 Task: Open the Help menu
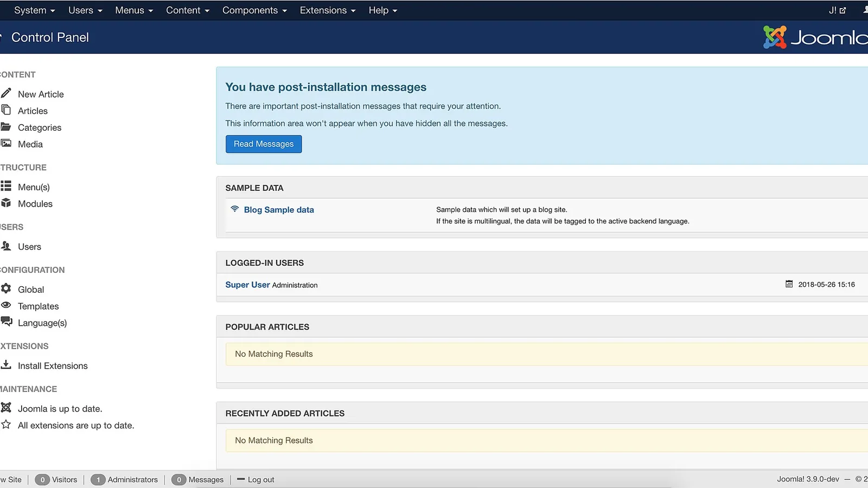(x=383, y=10)
